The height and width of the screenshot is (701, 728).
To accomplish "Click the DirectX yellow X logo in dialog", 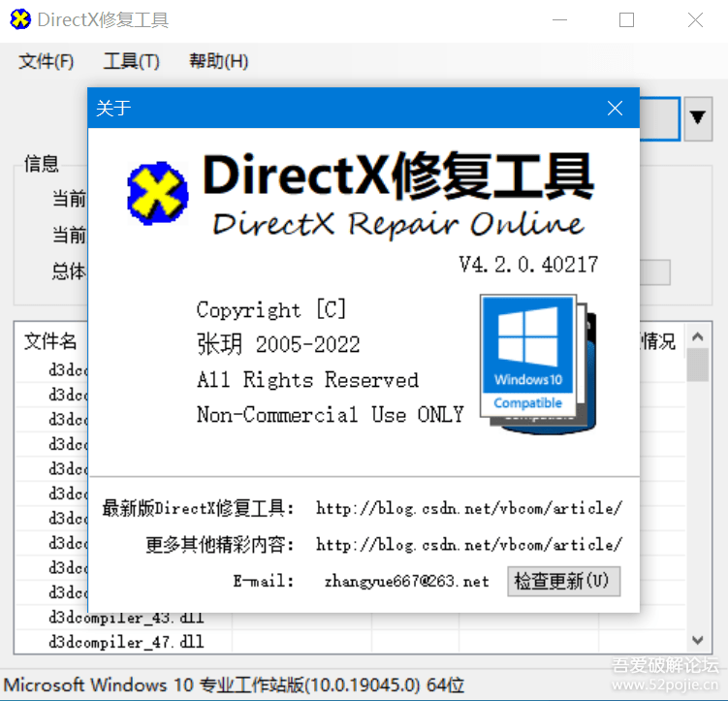I will pyautogui.click(x=158, y=193).
